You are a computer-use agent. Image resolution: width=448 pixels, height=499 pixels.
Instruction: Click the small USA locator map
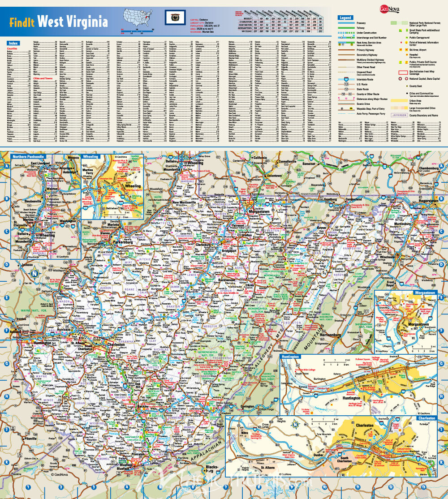click(x=139, y=17)
